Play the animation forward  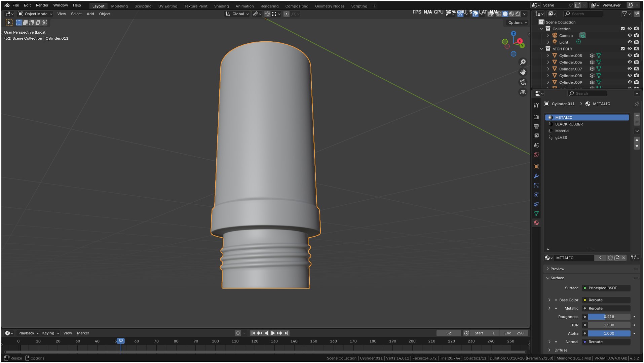pyautogui.click(x=273, y=333)
